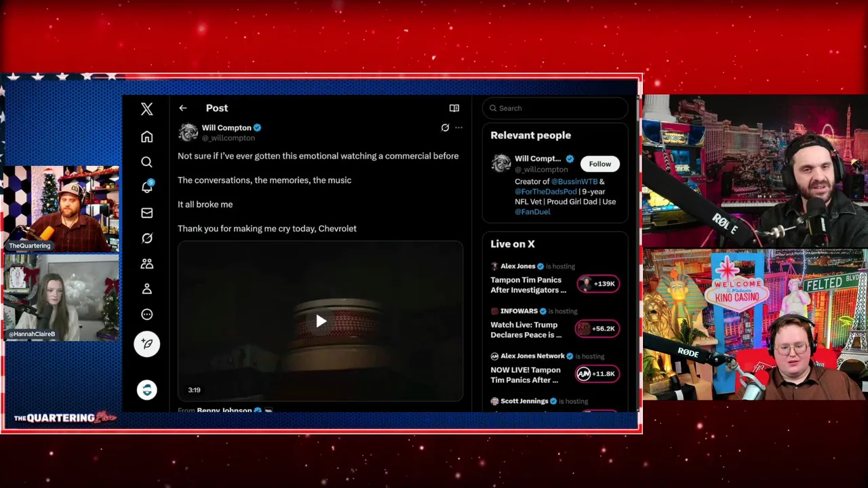Join Alex Jones live with +139K listeners
The image size is (868, 488).
[x=597, y=284]
